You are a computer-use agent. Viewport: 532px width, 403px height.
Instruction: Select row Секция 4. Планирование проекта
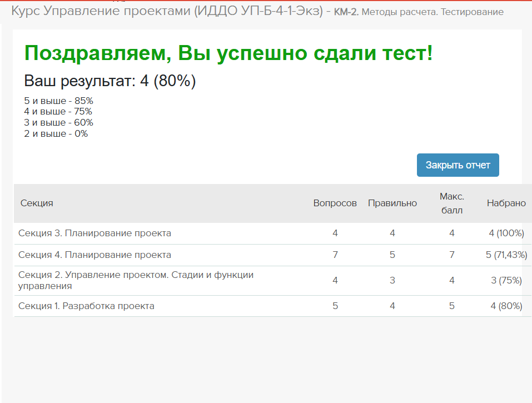coord(272,255)
